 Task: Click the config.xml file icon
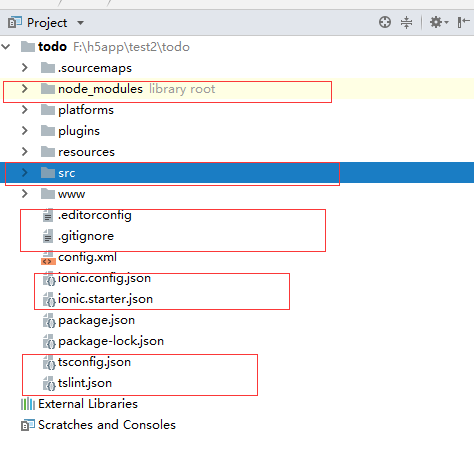(48, 258)
